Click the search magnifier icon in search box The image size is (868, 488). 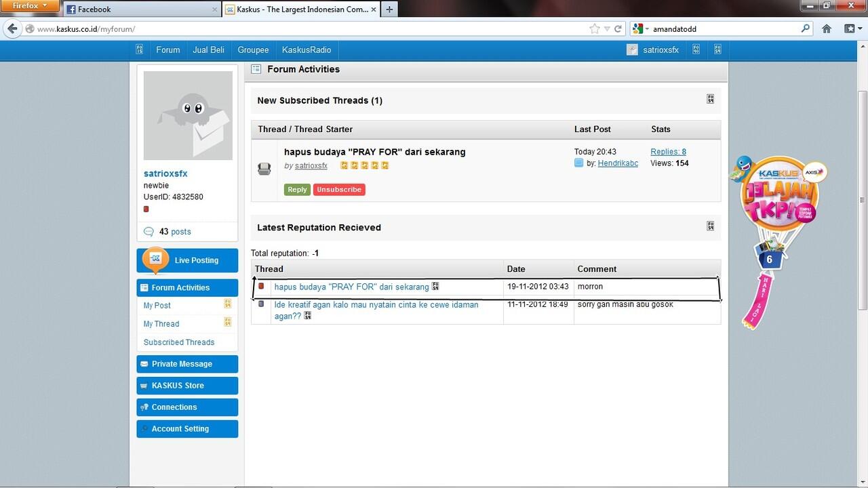(806, 28)
